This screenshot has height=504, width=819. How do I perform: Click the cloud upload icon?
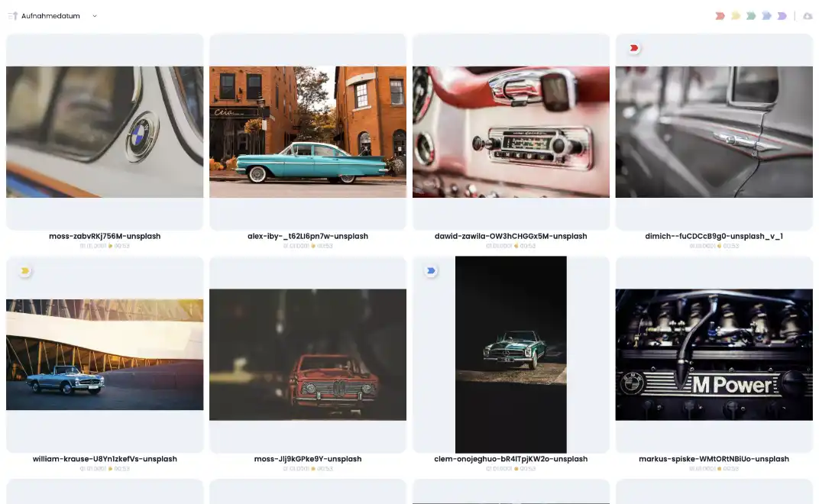coord(808,16)
